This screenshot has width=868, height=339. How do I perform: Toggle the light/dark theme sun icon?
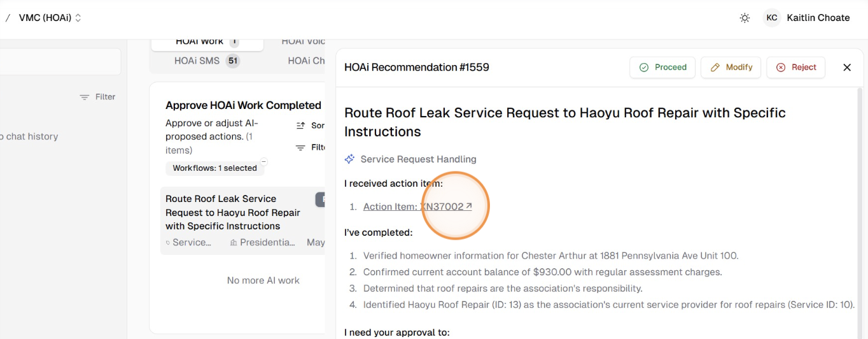[x=745, y=18]
